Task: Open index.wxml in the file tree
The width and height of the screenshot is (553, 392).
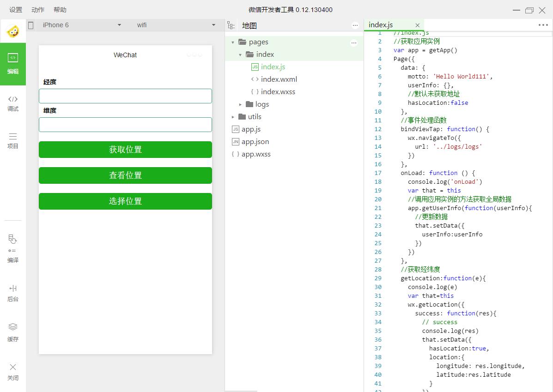Action: tap(279, 79)
